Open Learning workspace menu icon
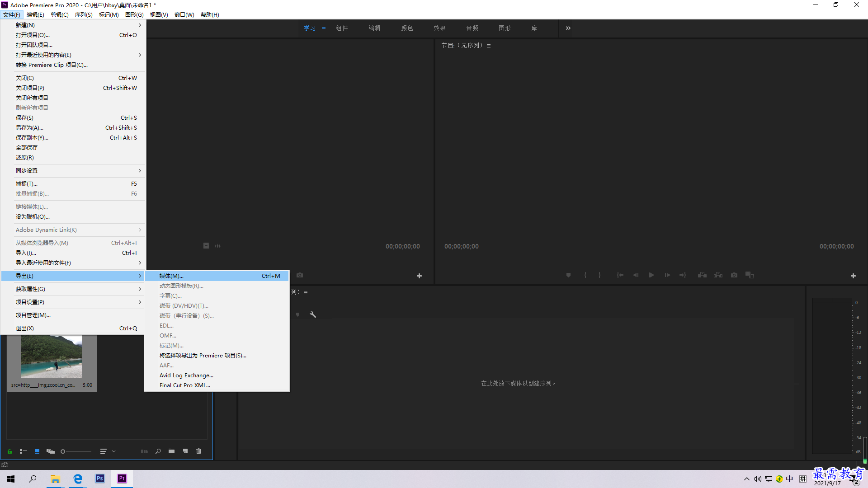 324,28
